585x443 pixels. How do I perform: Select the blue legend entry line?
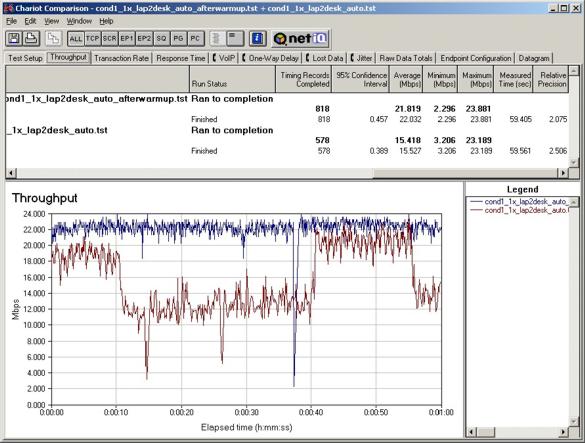coord(519,202)
